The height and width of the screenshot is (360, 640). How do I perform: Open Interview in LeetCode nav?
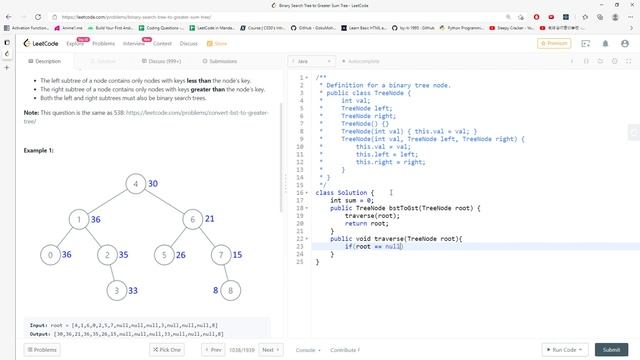point(133,44)
